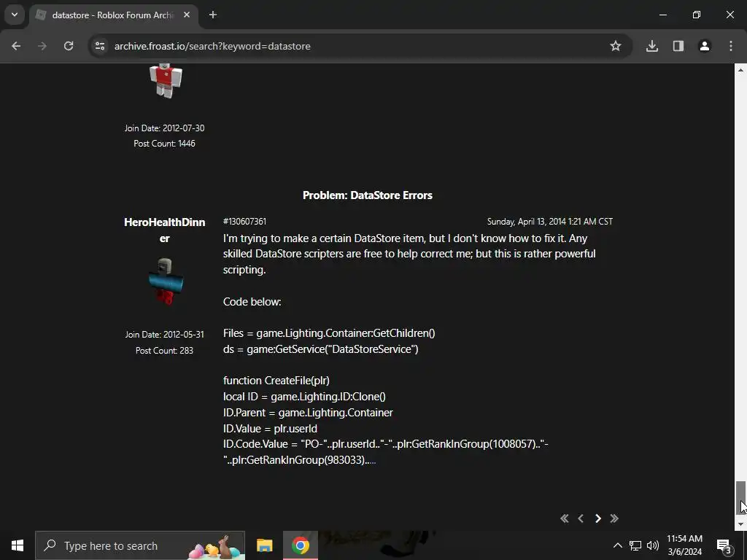Click the post date Sunday, April 13, 2014
This screenshot has height=560, width=747.
(550, 222)
